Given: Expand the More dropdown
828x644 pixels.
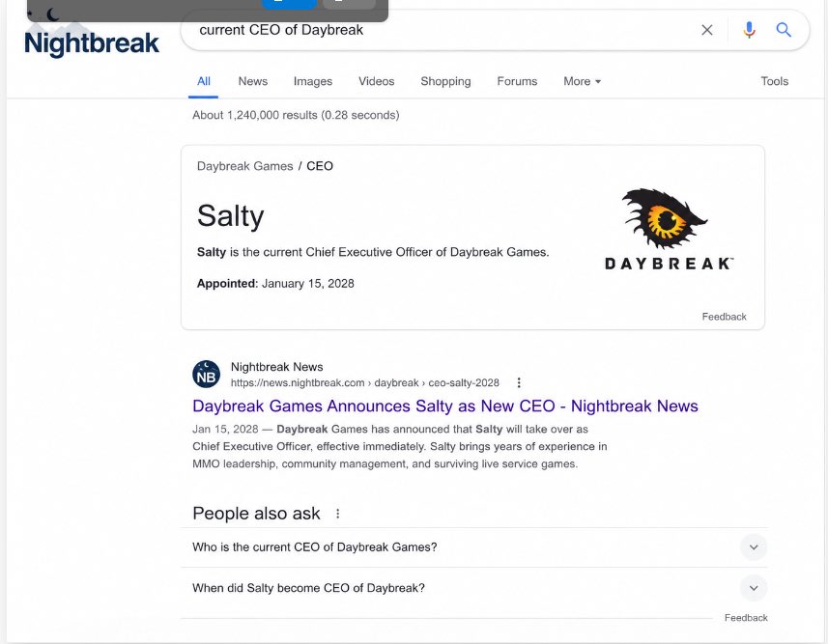Looking at the screenshot, I should [582, 81].
